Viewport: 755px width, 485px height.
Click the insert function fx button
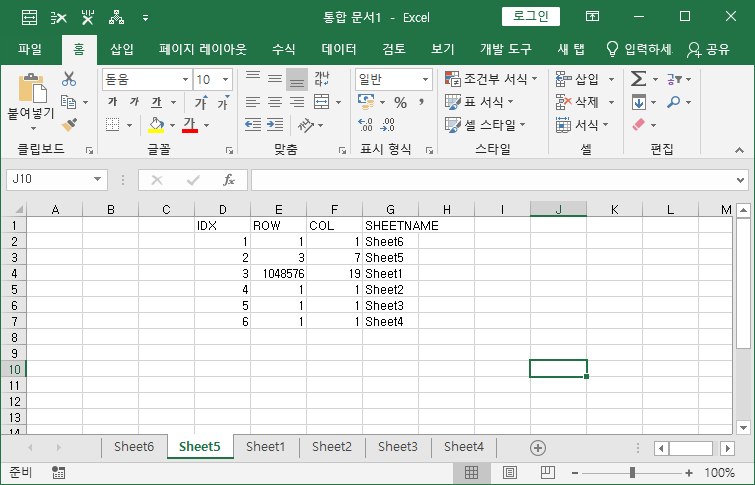click(229, 180)
